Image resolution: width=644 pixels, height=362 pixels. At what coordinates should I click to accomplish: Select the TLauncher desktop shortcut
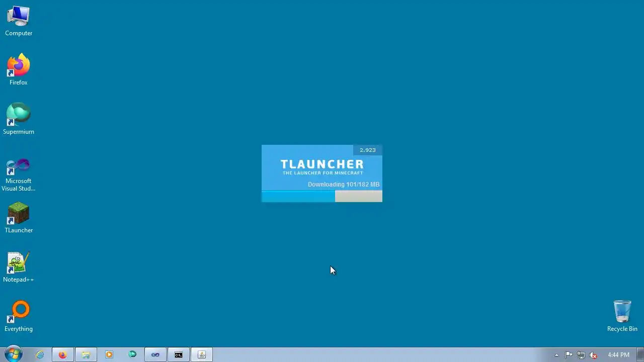click(19, 218)
